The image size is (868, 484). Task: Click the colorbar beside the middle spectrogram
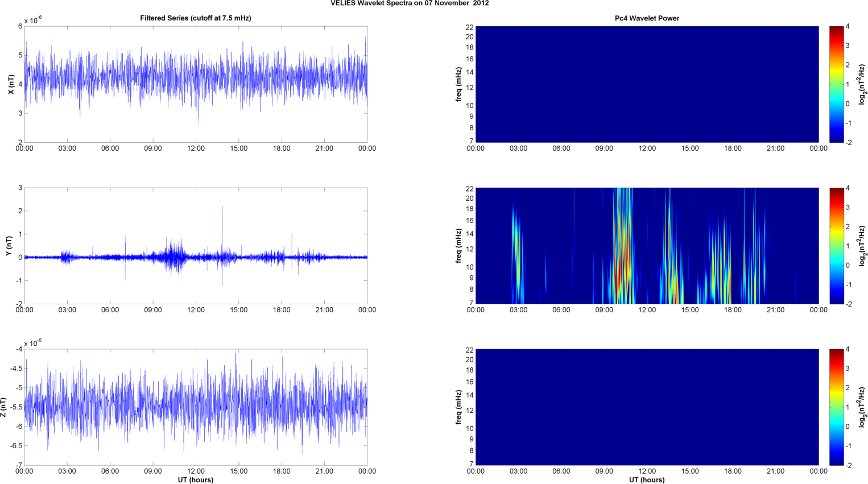tap(836, 246)
